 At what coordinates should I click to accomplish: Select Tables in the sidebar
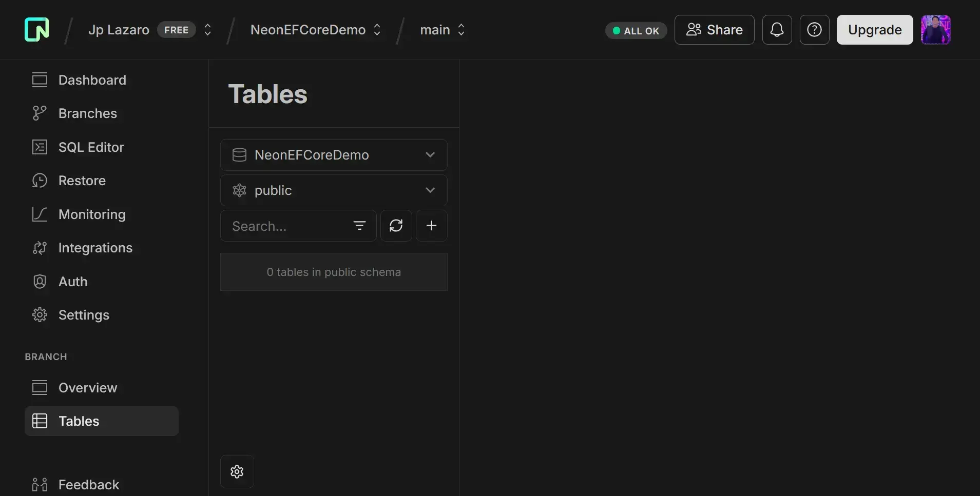[x=102, y=421]
